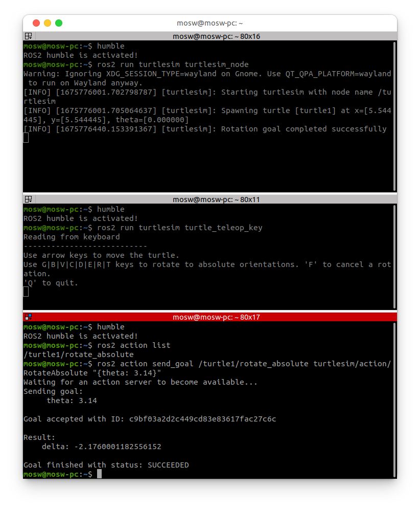This screenshot has width=420, height=510.
Task: Open the middle pane's terminal layout icon
Action: coord(28,199)
